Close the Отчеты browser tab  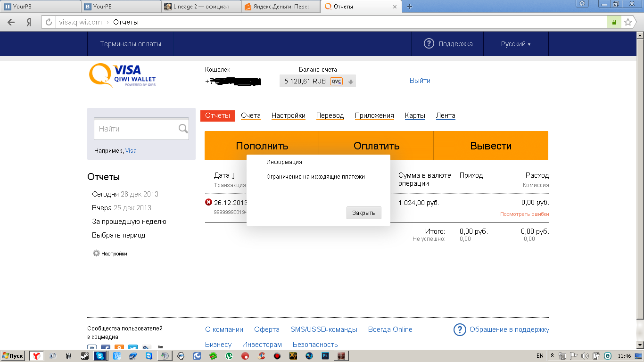point(395,7)
